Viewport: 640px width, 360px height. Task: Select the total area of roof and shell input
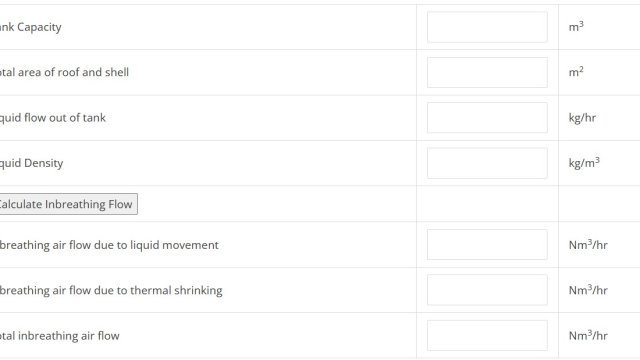[487, 72]
